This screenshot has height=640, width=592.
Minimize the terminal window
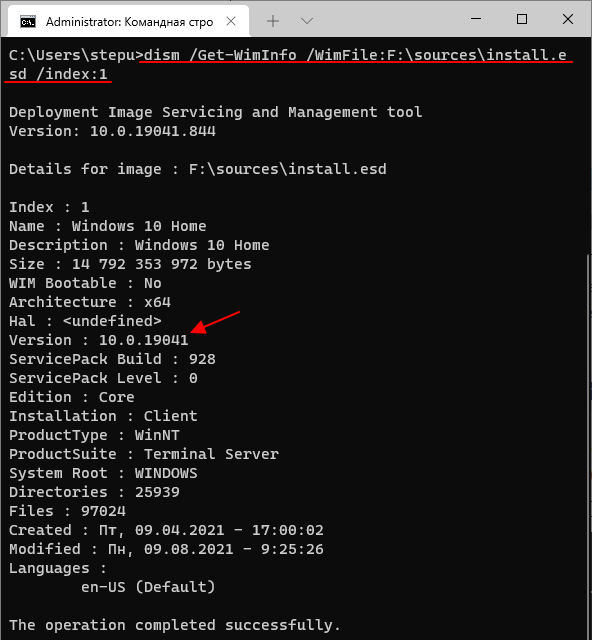pyautogui.click(x=476, y=19)
